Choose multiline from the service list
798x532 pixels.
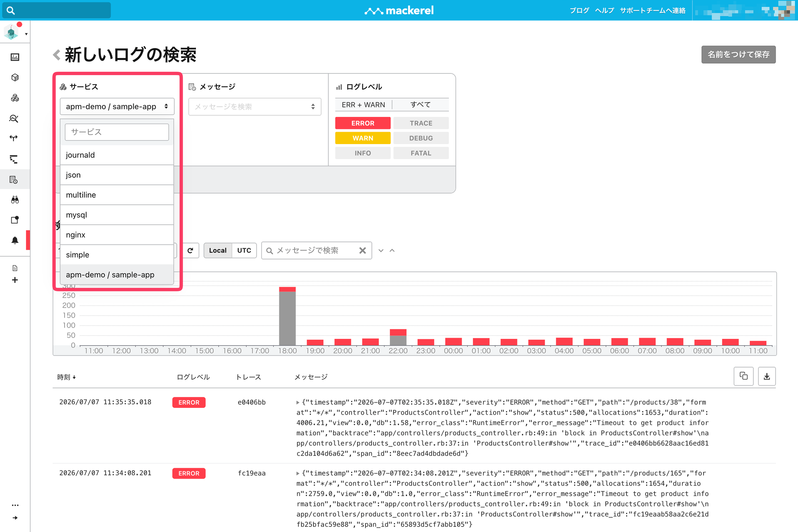click(117, 195)
